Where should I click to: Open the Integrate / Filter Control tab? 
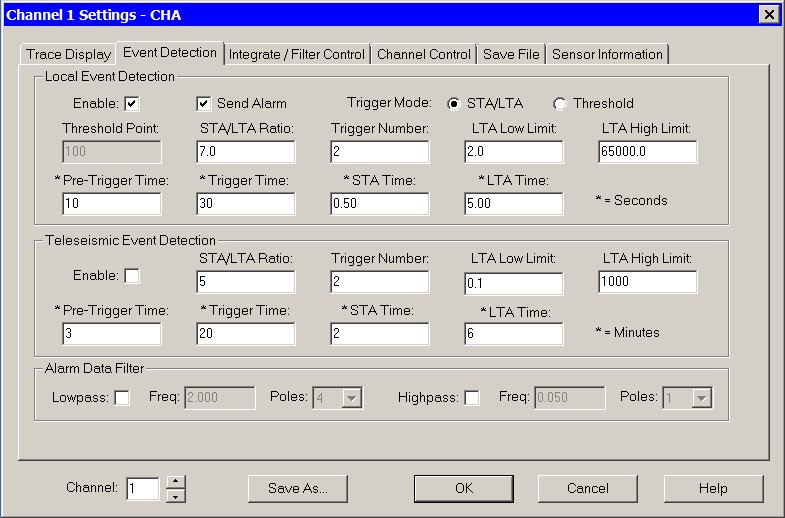[x=298, y=54]
